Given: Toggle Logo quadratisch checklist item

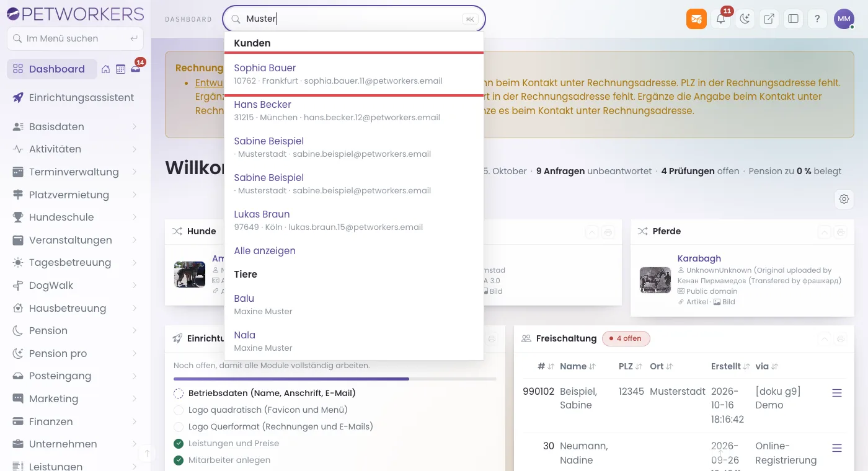Looking at the screenshot, I should (179, 410).
